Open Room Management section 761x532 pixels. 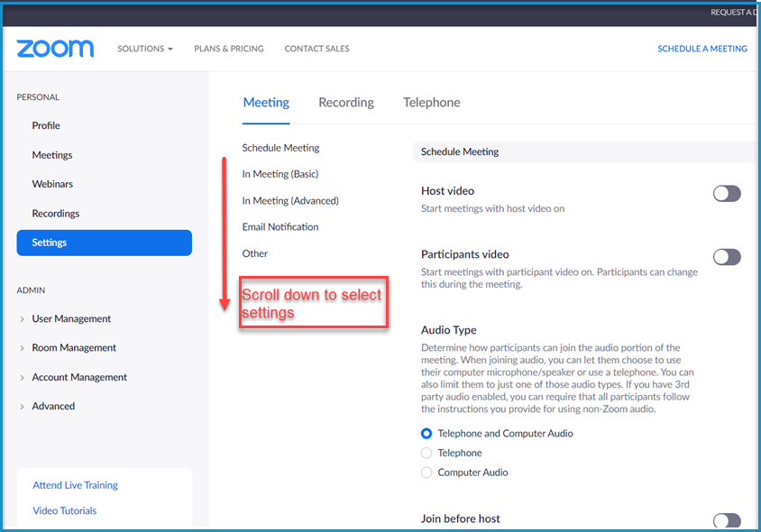click(x=74, y=347)
